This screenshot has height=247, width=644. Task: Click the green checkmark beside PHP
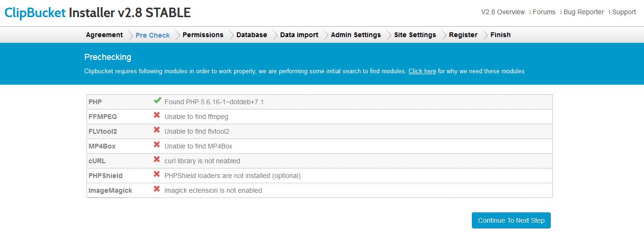point(157,101)
